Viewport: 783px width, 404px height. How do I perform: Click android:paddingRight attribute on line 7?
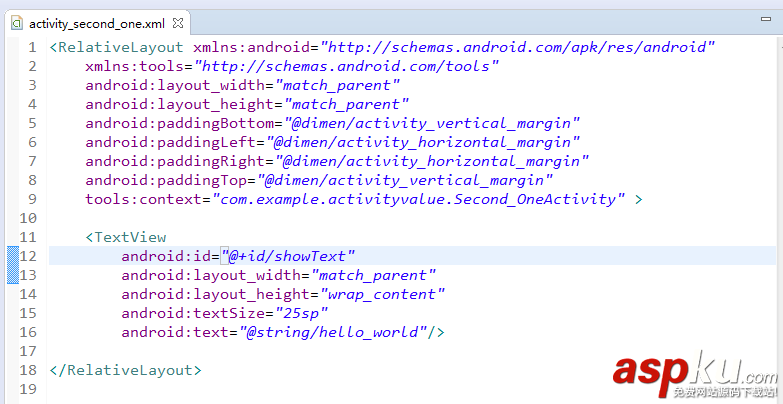coord(175,161)
